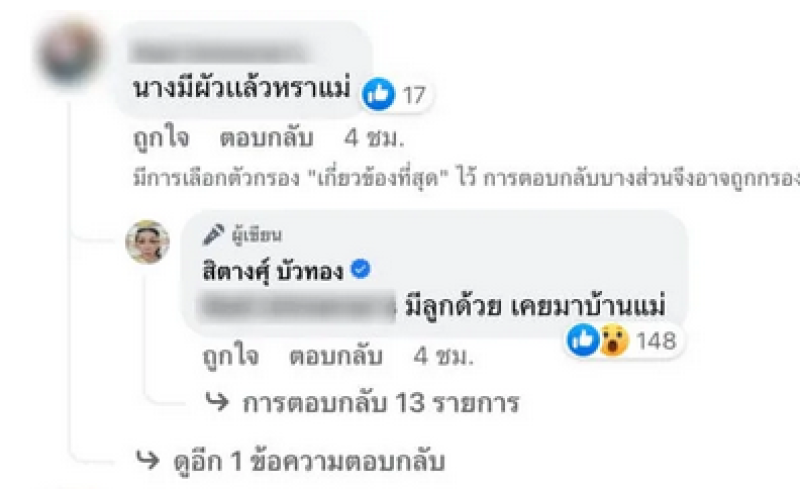
Task: Open reaction count 17 on first comment
Action: [414, 95]
